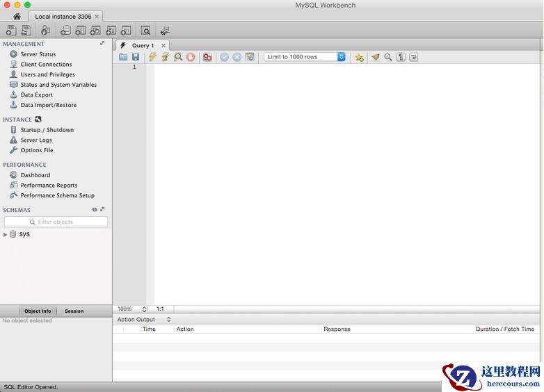Viewport: 544px width, 392px height.
Task: Toggle the auto-commit mode icon
Action: pyautogui.click(x=250, y=57)
